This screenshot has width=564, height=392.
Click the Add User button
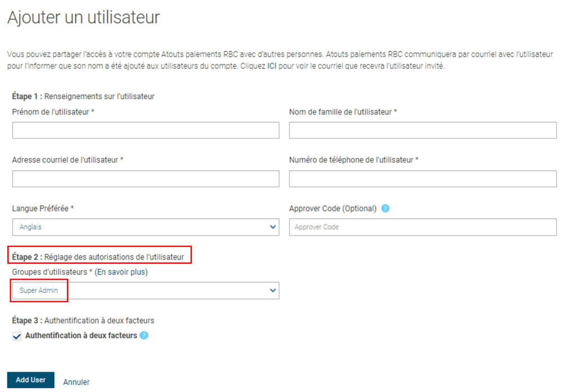tap(30, 380)
